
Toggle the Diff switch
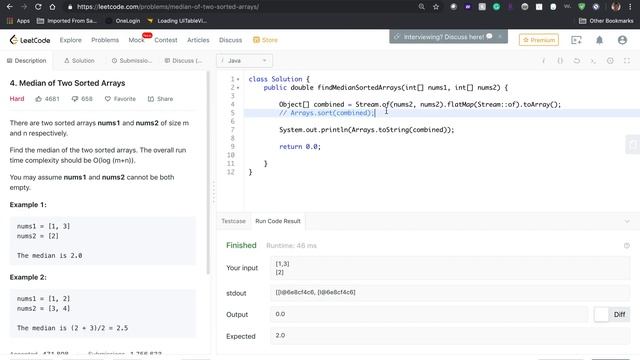point(611,314)
